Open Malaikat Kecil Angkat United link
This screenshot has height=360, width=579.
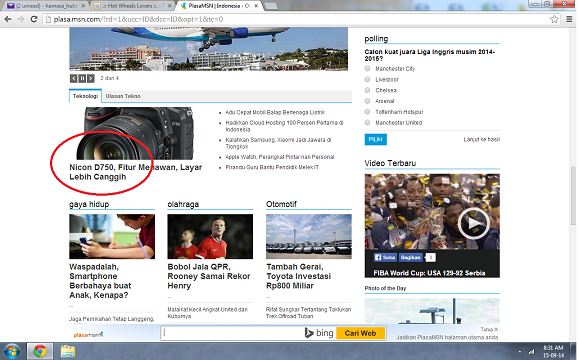[208, 313]
